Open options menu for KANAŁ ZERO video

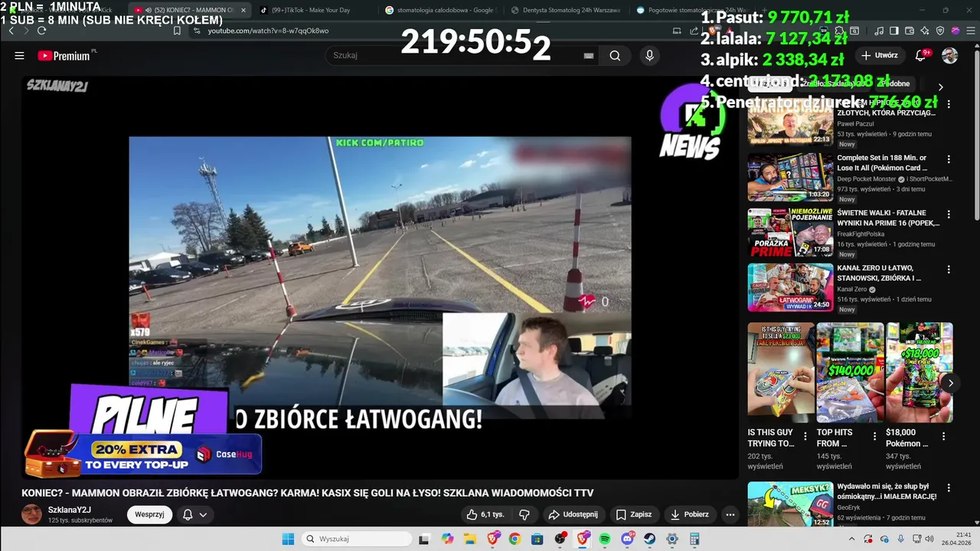click(x=949, y=269)
